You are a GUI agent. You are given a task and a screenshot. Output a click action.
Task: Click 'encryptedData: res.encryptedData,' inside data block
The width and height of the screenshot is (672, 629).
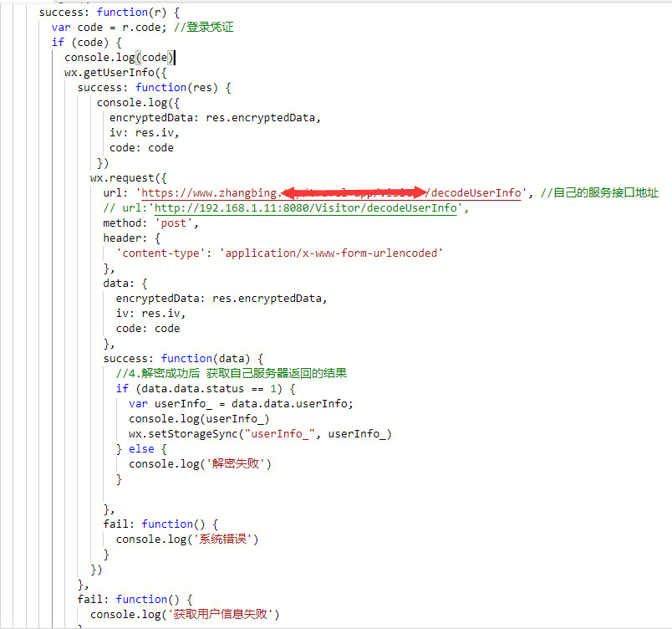tap(221, 299)
